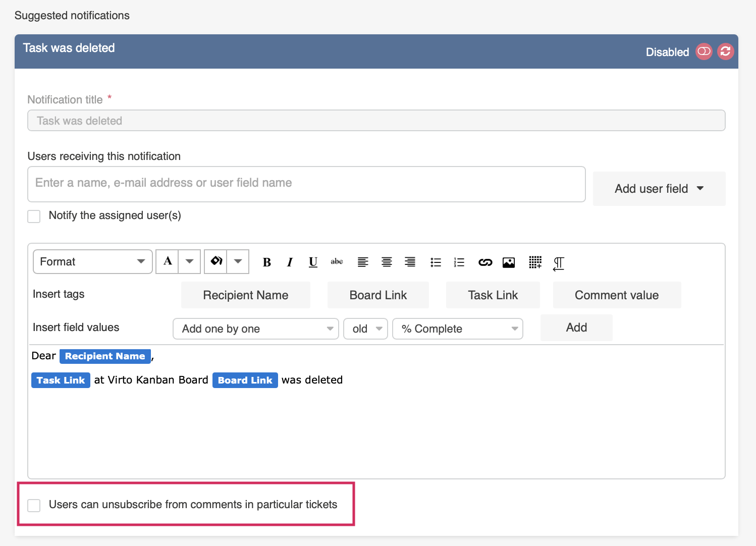Check Notify the assigned user(s)
Viewport: 756px width, 546px height.
[34, 216]
